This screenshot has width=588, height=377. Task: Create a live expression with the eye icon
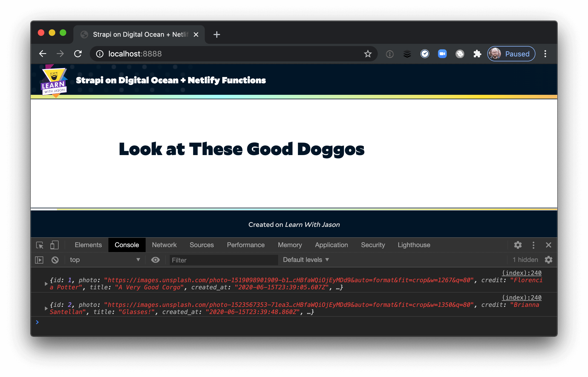[155, 260]
